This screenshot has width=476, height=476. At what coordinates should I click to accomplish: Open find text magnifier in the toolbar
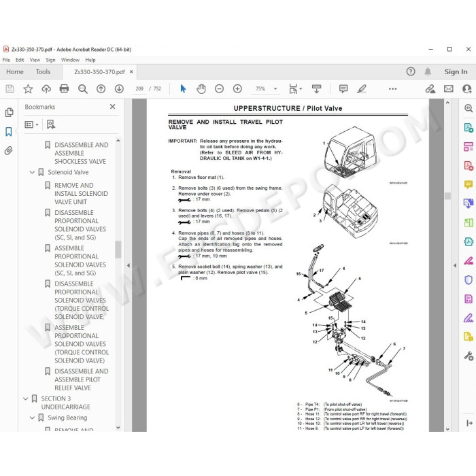click(82, 88)
